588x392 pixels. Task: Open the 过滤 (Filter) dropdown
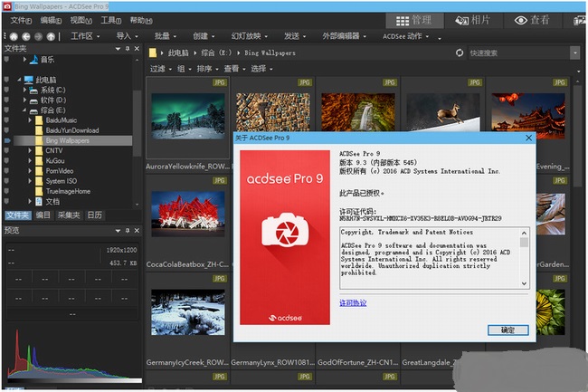point(159,68)
